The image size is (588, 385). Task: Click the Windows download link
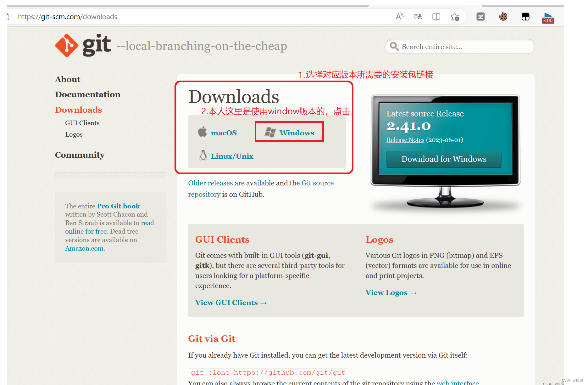point(297,133)
